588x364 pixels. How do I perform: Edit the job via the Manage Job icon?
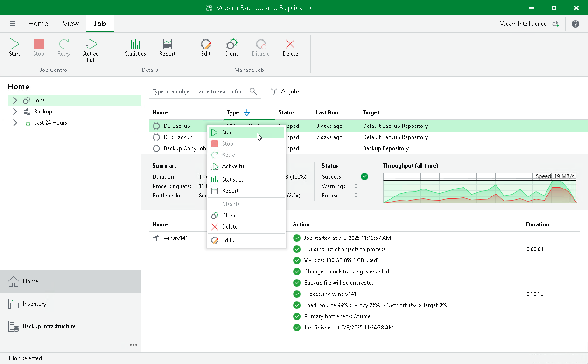tap(206, 47)
